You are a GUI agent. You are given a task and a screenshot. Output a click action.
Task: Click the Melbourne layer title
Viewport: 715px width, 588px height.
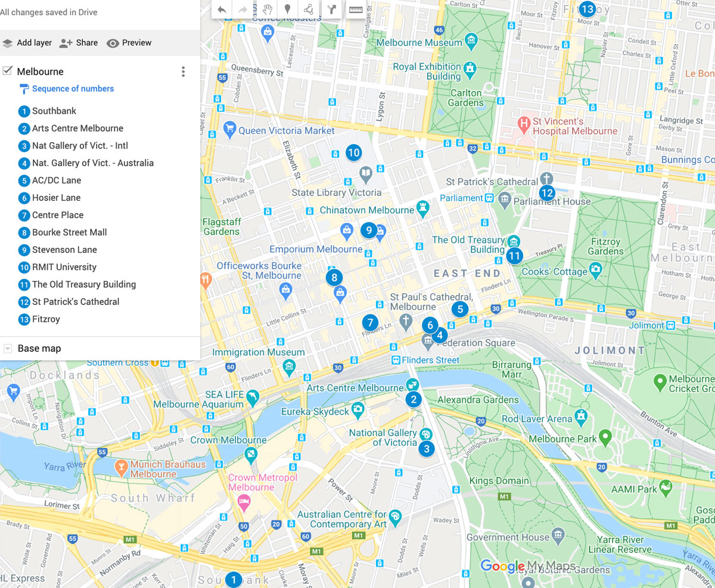41,71
